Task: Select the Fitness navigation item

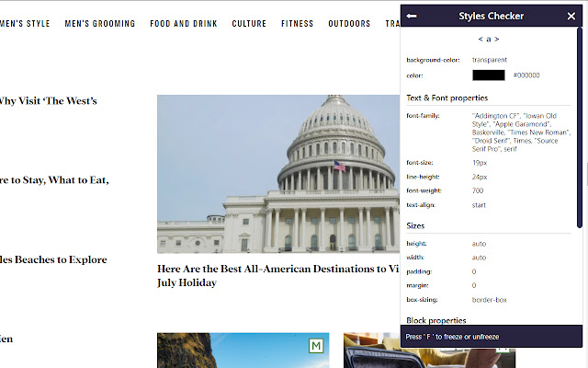Action: [x=297, y=24]
